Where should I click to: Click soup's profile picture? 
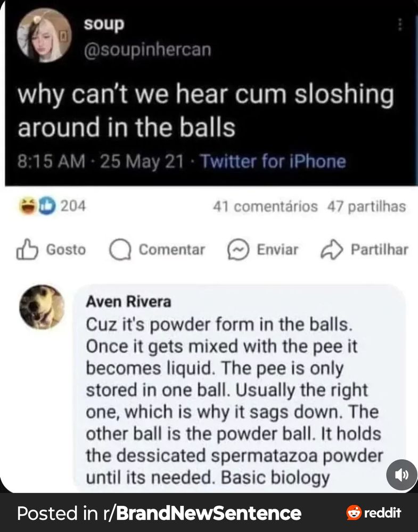44,35
